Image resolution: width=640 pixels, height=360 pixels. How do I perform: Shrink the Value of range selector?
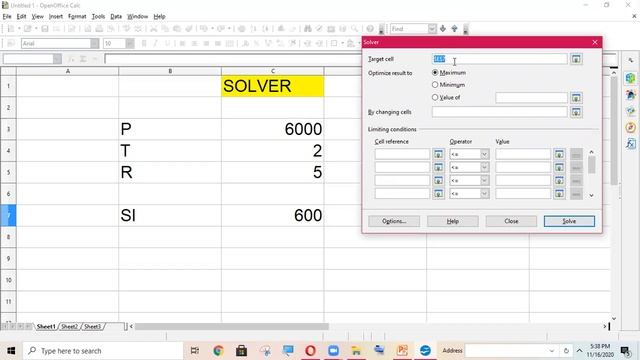tap(576, 98)
